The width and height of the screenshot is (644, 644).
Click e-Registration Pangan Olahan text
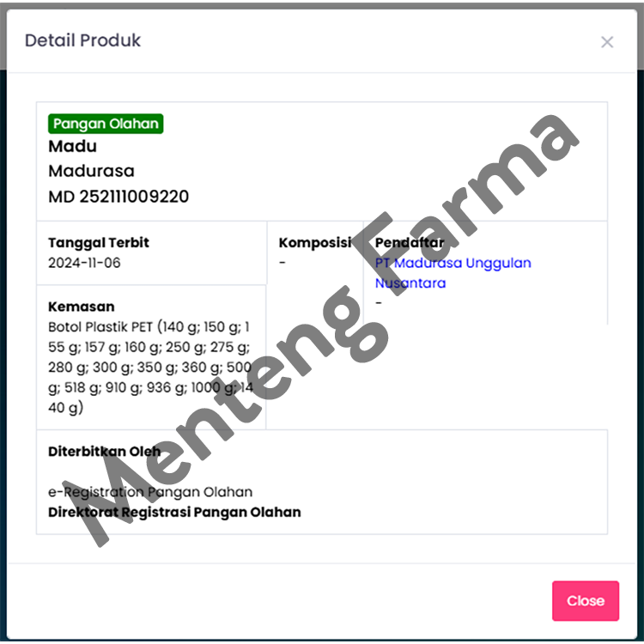[x=150, y=492]
